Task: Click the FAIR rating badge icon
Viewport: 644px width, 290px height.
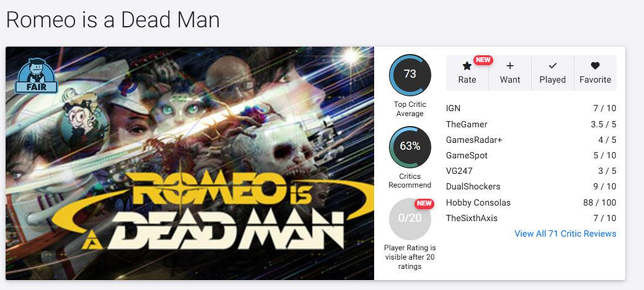Action: coord(37,77)
